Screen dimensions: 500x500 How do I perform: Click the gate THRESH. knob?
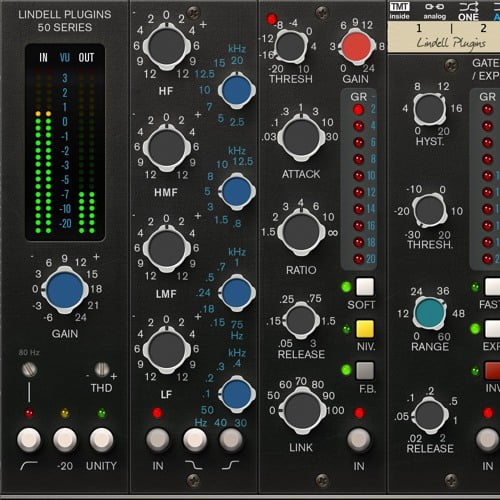pyautogui.click(x=430, y=211)
